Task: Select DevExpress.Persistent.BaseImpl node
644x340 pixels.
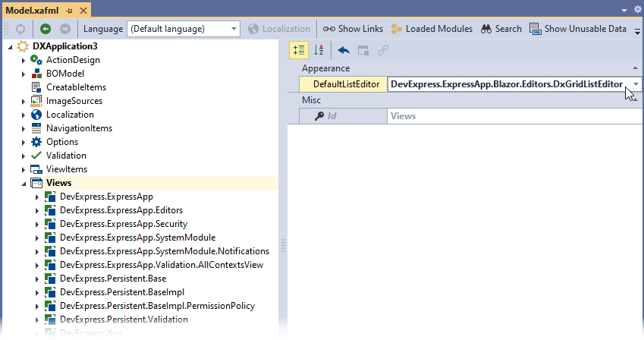Action: click(x=122, y=292)
